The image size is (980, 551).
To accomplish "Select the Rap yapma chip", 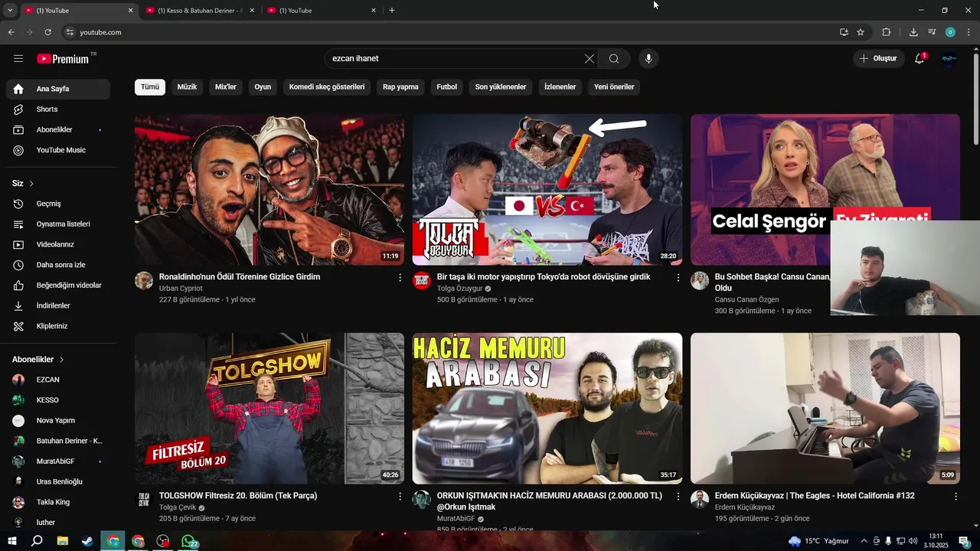I will [x=400, y=87].
